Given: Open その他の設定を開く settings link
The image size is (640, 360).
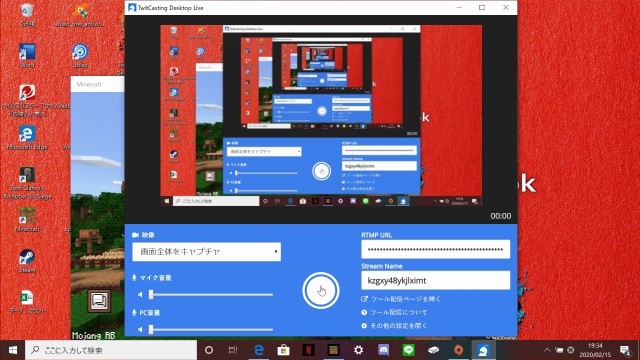Looking at the screenshot, I should (394, 326).
